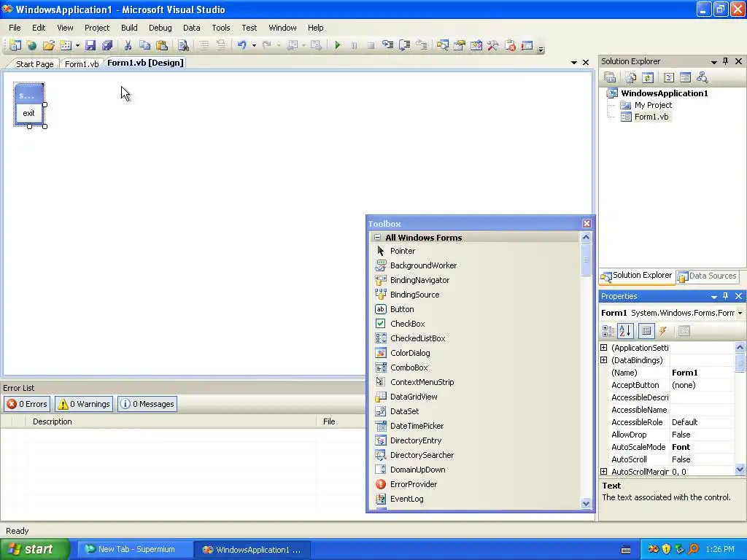Click the Properties Window toolbar icon

pyautogui.click(x=460, y=45)
